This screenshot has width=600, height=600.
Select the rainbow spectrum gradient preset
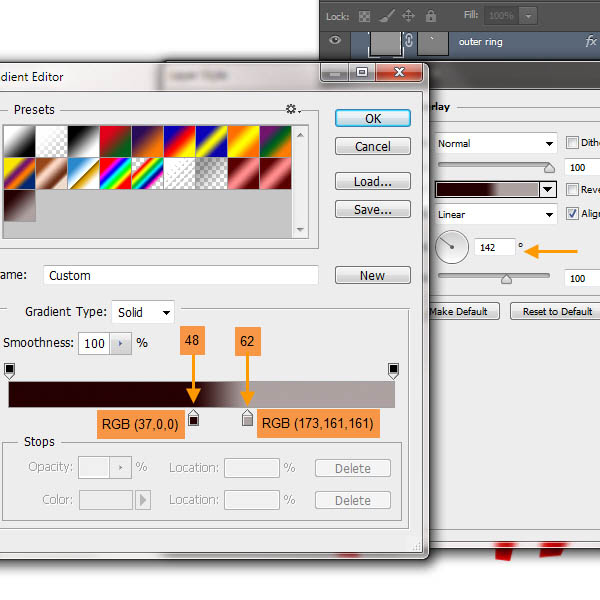[x=116, y=174]
